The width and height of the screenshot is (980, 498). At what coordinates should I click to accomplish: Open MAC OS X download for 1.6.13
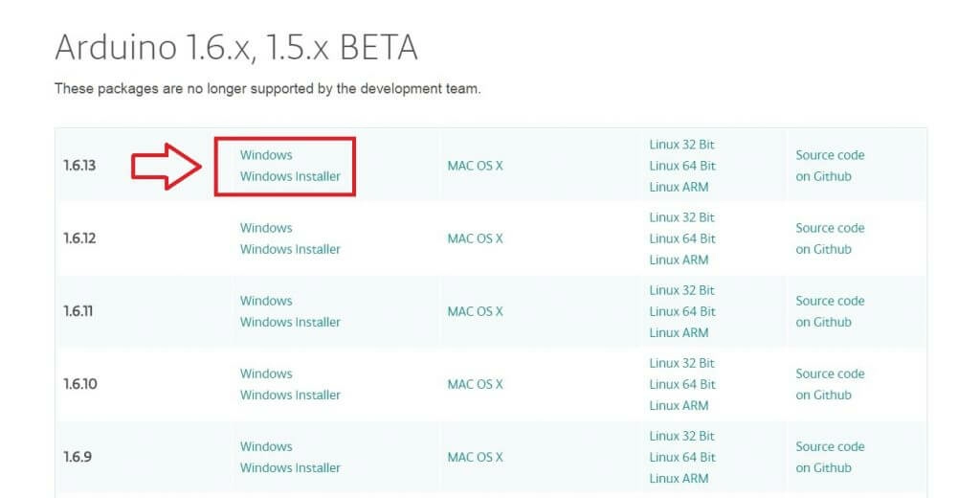pos(475,166)
